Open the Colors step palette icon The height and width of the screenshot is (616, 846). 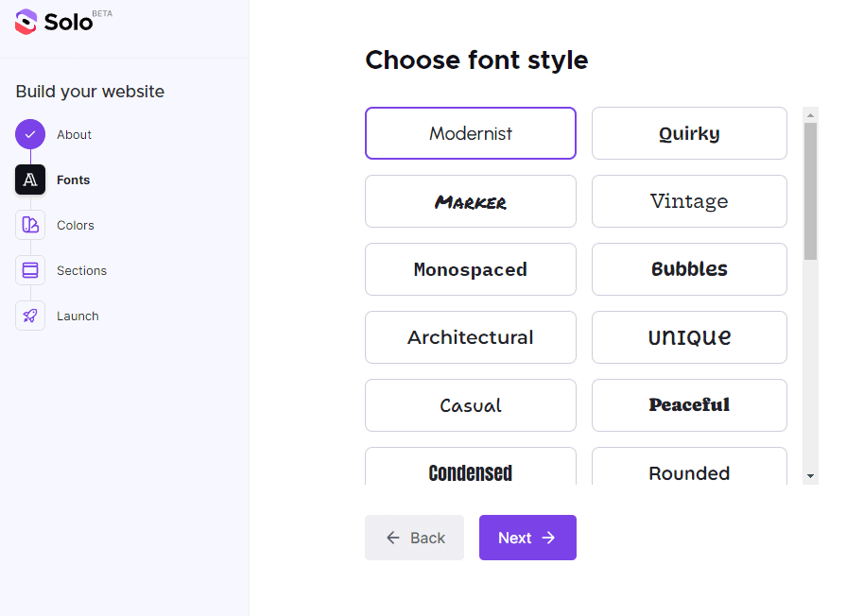tap(30, 225)
